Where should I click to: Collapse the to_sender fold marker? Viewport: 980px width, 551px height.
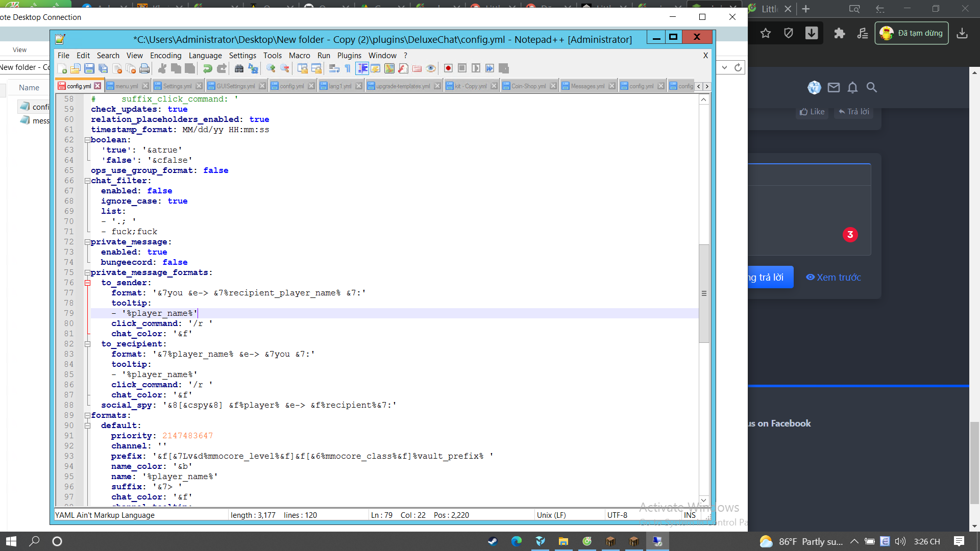click(x=87, y=283)
